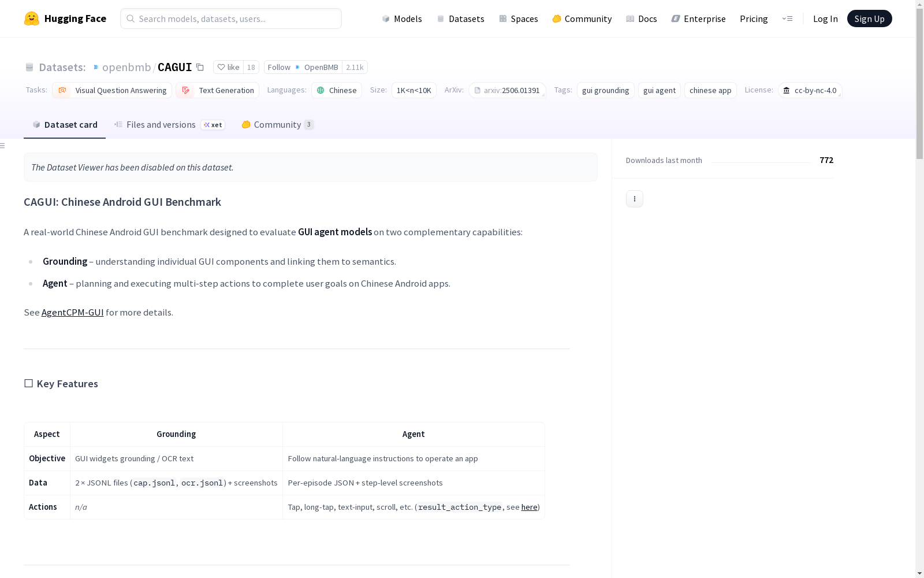Click the globe icon on Chinese tag
The width and height of the screenshot is (924, 578).
click(321, 90)
